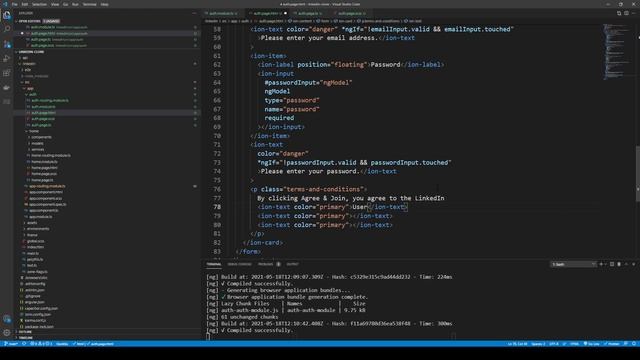This screenshot has height=360, width=640.
Task: Kill the active terminal with trash icon
Action: tap(619, 264)
